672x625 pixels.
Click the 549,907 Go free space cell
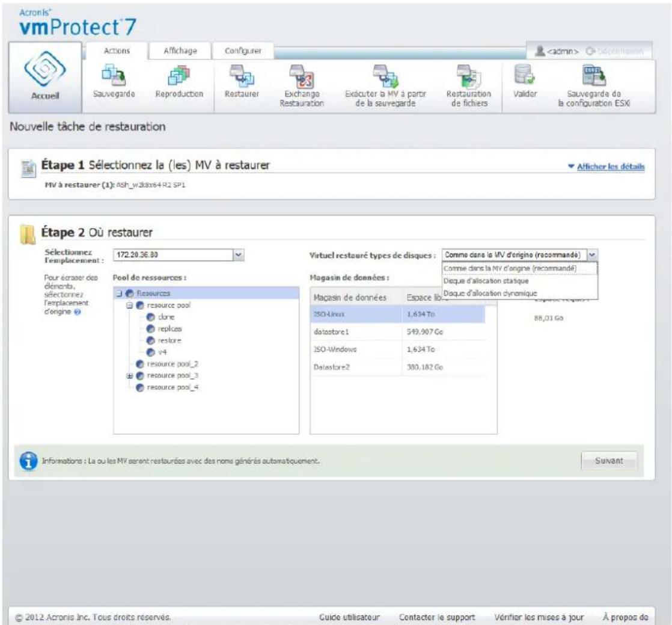click(x=425, y=332)
